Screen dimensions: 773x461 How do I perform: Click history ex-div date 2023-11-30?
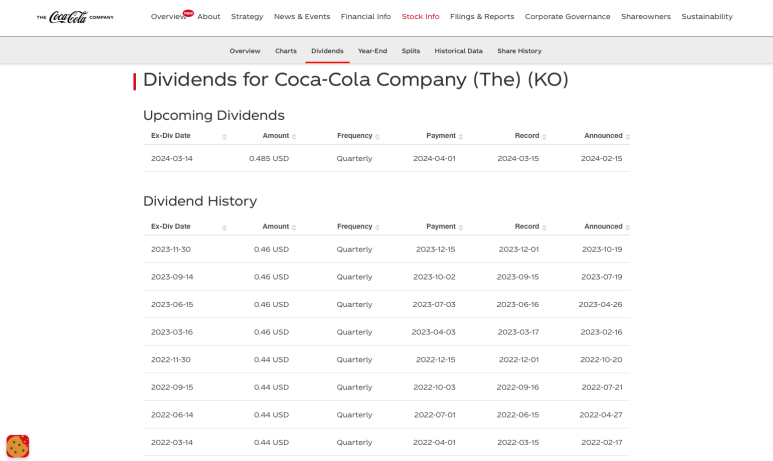click(x=171, y=249)
